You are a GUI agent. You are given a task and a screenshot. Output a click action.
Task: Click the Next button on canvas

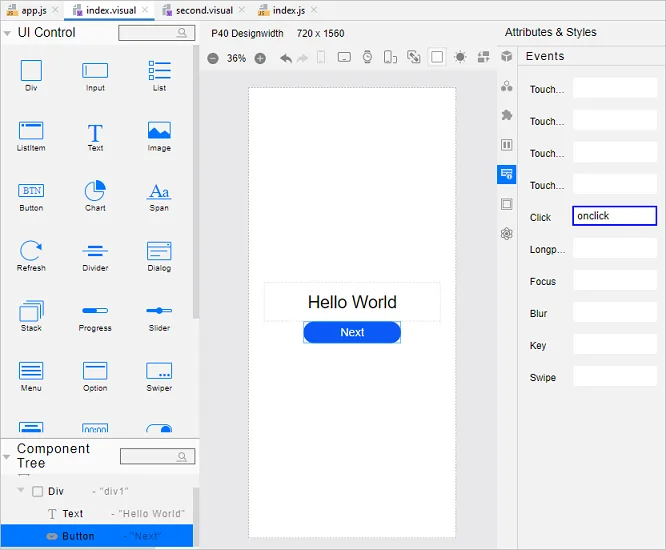pyautogui.click(x=352, y=332)
